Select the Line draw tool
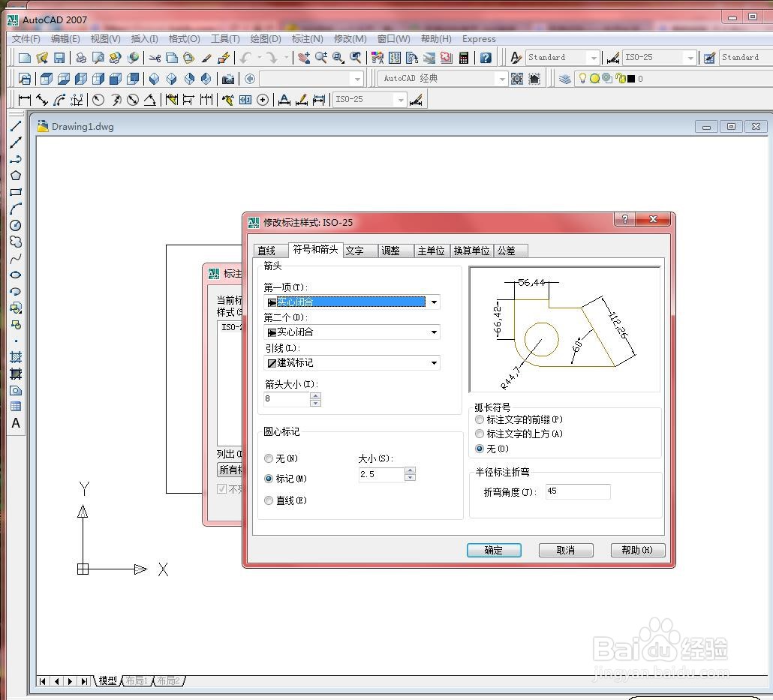Viewport: 773px width, 700px height. 16,126
